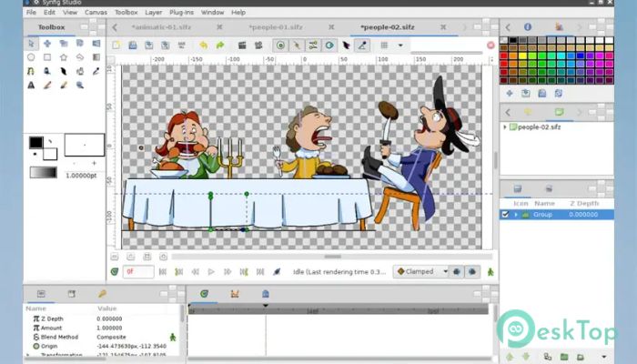The width and height of the screenshot is (637, 364).
Task: Select the Polygon tool
Action: point(80,57)
